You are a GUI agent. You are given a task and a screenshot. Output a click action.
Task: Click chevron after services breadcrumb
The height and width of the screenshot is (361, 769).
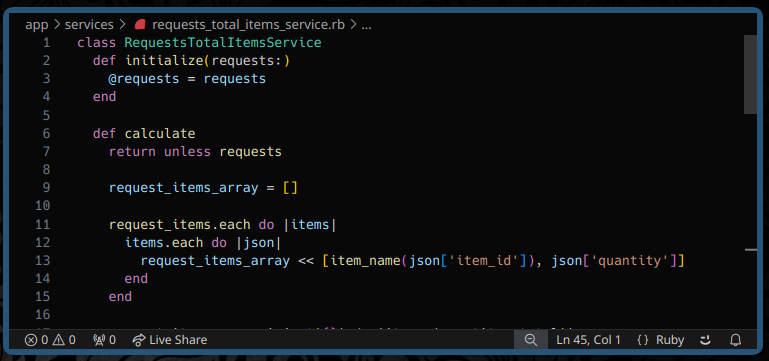pyautogui.click(x=122, y=25)
